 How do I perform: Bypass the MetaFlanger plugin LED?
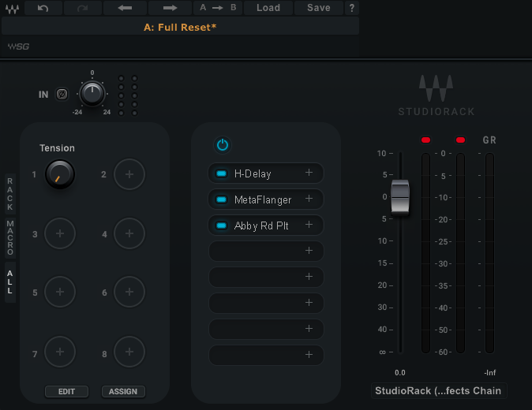click(x=222, y=199)
